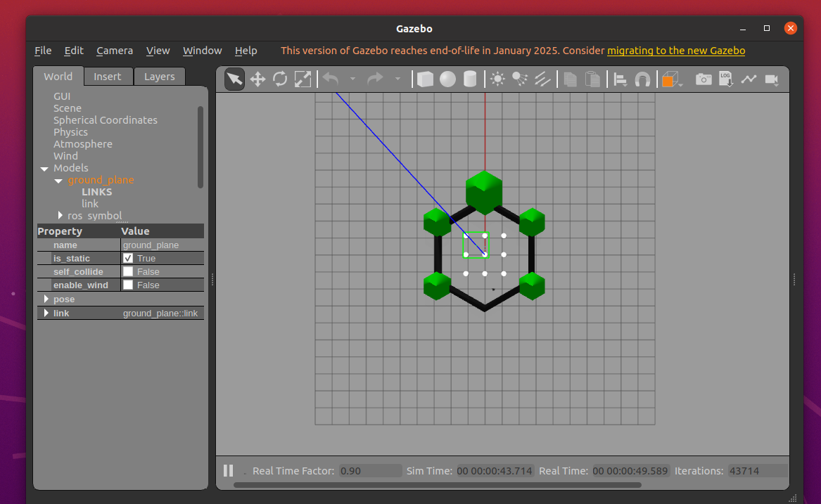Open the File menu
This screenshot has height=504, width=821.
coord(43,50)
